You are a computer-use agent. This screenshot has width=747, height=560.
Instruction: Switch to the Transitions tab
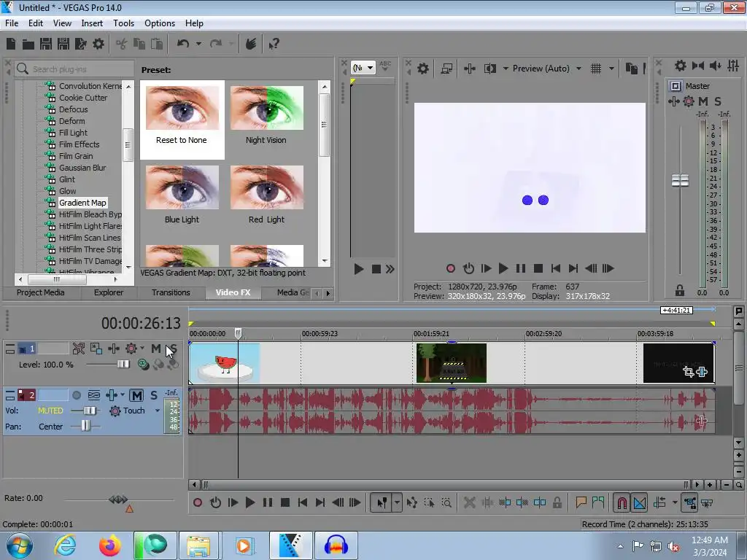pos(171,292)
